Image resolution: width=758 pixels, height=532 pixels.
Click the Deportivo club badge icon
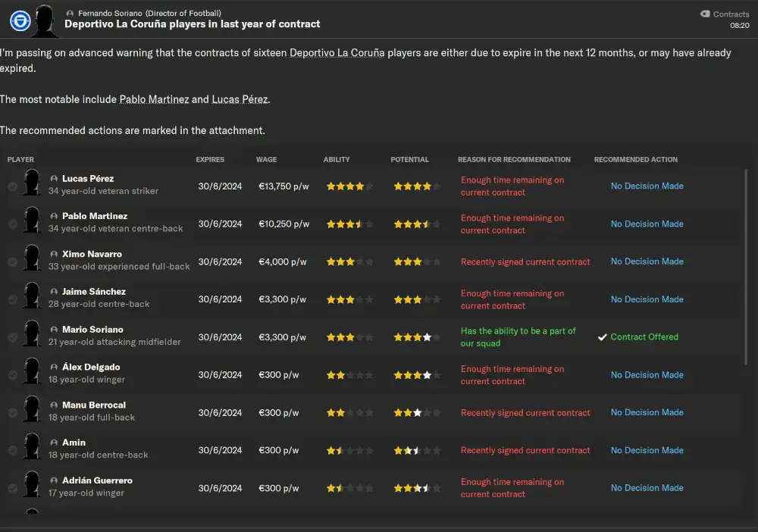click(x=20, y=21)
